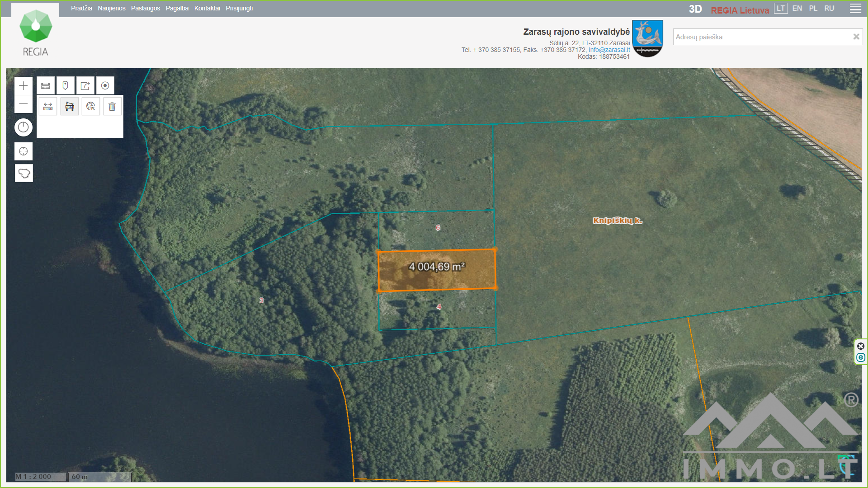Image resolution: width=868 pixels, height=488 pixels.
Task: Open the measurement tools panel
Action: coord(46,85)
